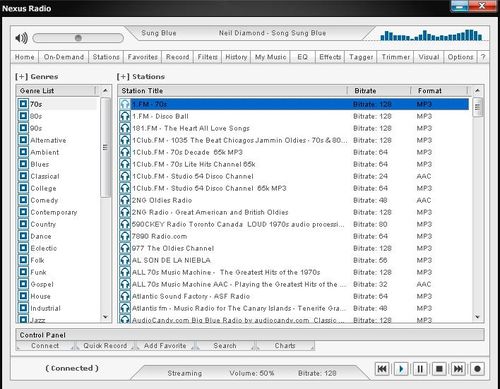Click headphone icon beside 2NG Oldies Radio

[x=125, y=200]
